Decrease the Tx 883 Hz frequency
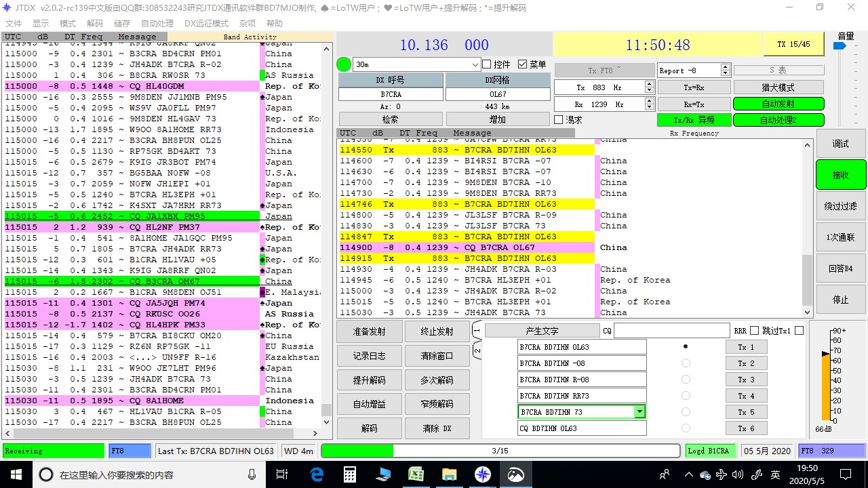Screen dimensions: 868x488 pos(650,90)
